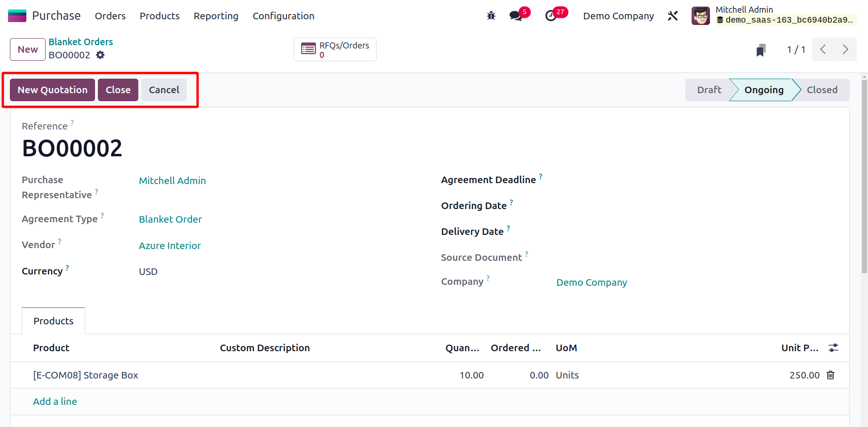
Task: Open the Azure Interior vendor link
Action: click(x=169, y=246)
